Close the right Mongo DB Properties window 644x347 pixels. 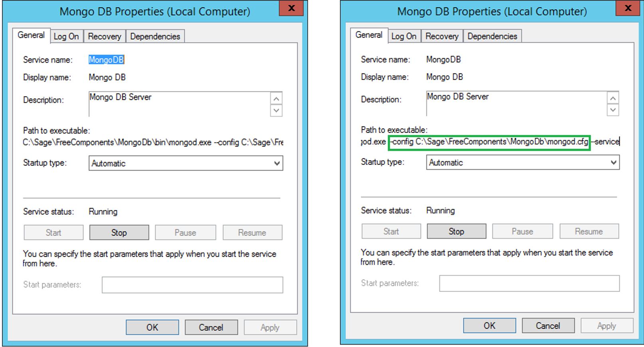tap(628, 8)
